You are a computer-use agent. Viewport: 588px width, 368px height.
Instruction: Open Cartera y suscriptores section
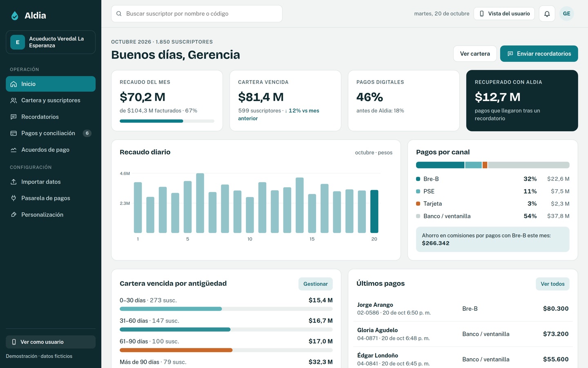[51, 100]
